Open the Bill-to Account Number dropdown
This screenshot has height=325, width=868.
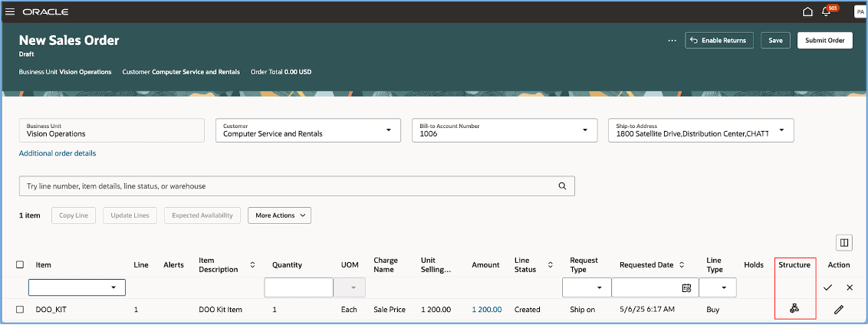click(x=584, y=130)
